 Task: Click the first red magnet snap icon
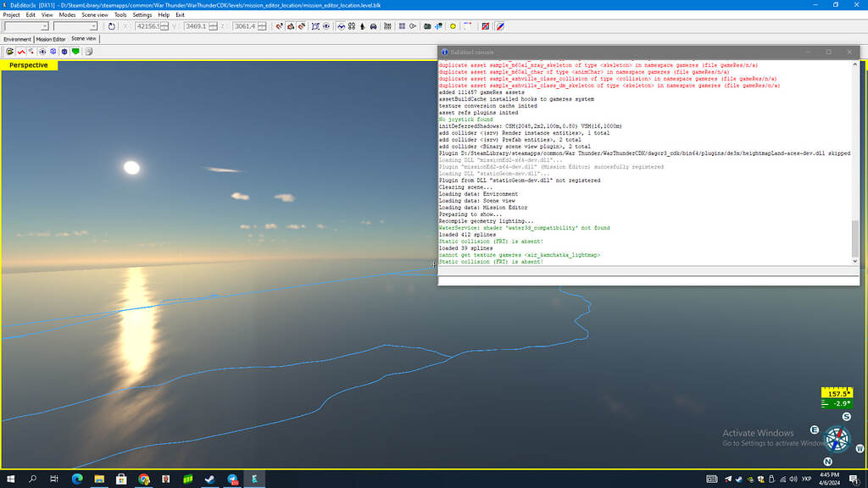pyautogui.click(x=279, y=26)
